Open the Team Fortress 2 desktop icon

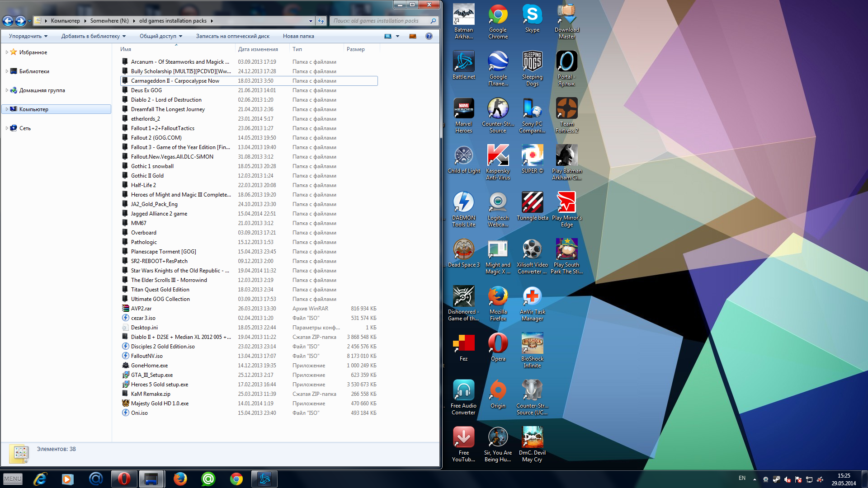(566, 115)
